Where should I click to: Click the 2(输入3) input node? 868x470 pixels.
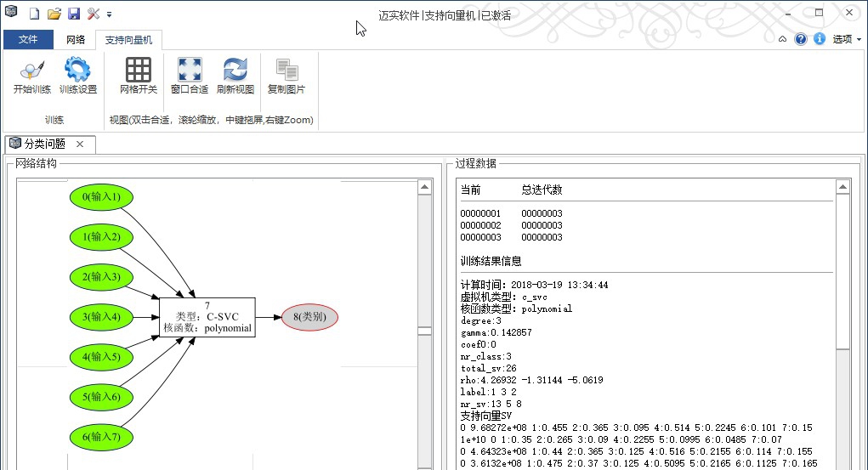pyautogui.click(x=101, y=277)
